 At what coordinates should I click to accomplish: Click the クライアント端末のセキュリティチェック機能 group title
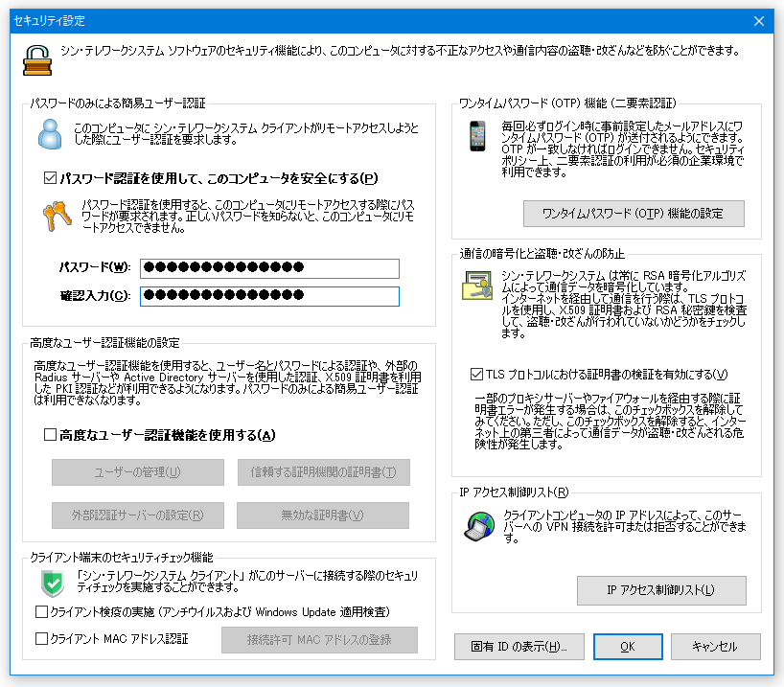(x=122, y=557)
